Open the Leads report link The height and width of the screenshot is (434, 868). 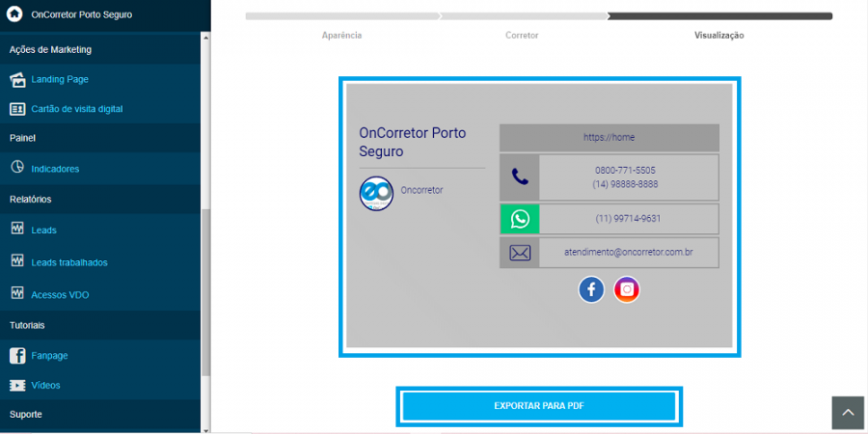(43, 231)
